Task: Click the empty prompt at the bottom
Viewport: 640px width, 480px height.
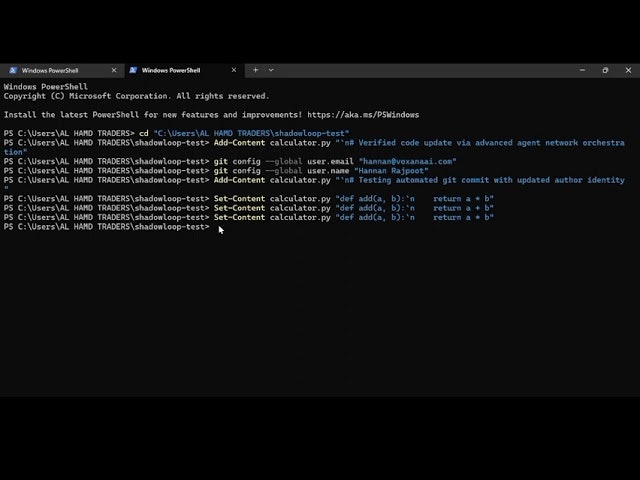Action: coord(106,227)
